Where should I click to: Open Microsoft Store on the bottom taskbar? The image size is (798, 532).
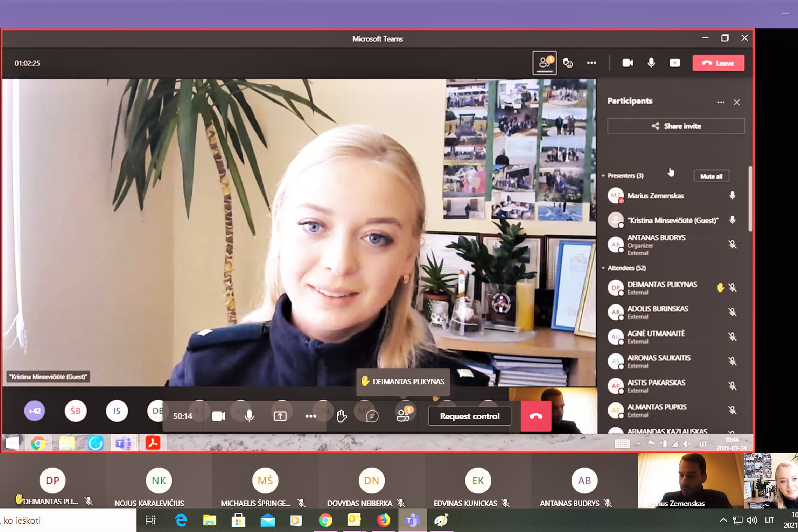point(238,520)
